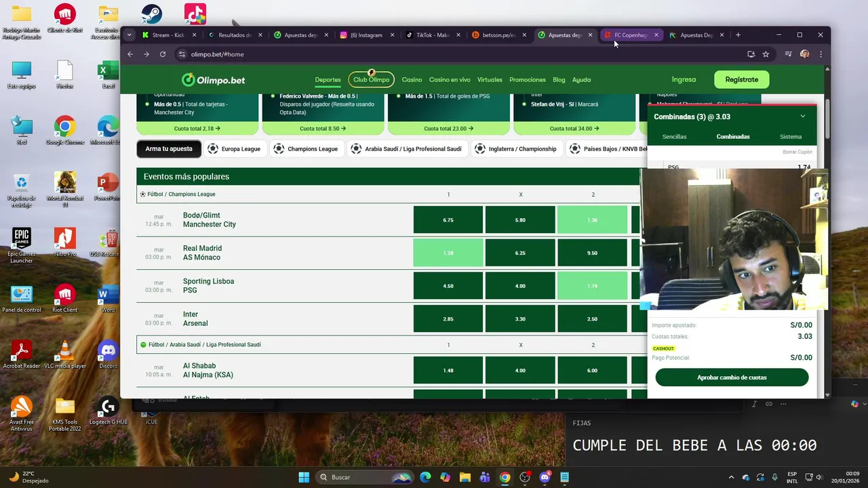Open Chrome's three-dot menu
This screenshot has width=868, height=488.
tap(821, 54)
